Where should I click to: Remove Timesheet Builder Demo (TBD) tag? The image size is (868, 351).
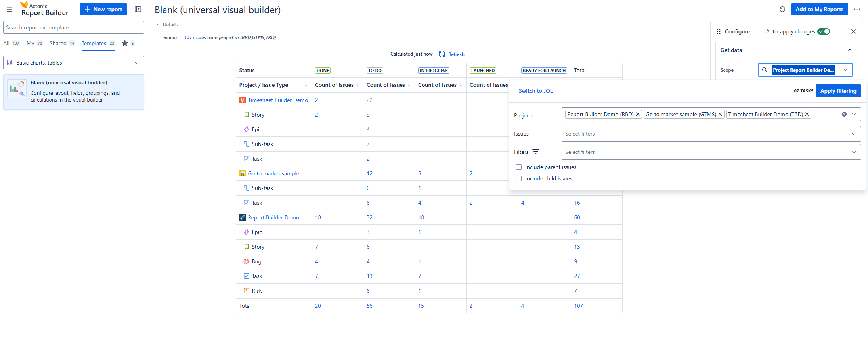click(x=807, y=114)
